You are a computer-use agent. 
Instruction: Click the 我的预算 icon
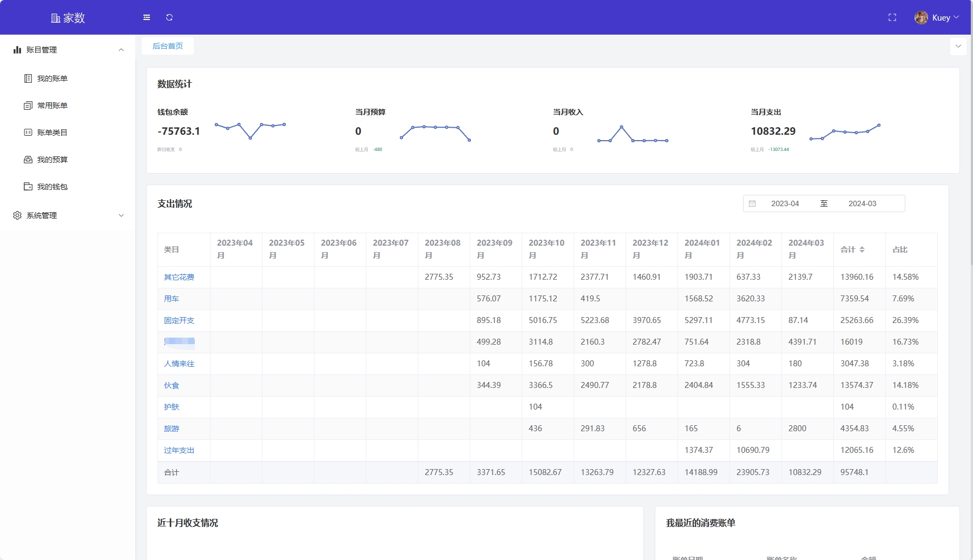tap(28, 160)
